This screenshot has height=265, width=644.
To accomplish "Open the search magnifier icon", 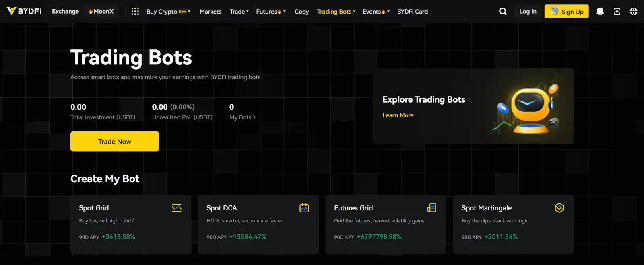I will pyautogui.click(x=503, y=12).
